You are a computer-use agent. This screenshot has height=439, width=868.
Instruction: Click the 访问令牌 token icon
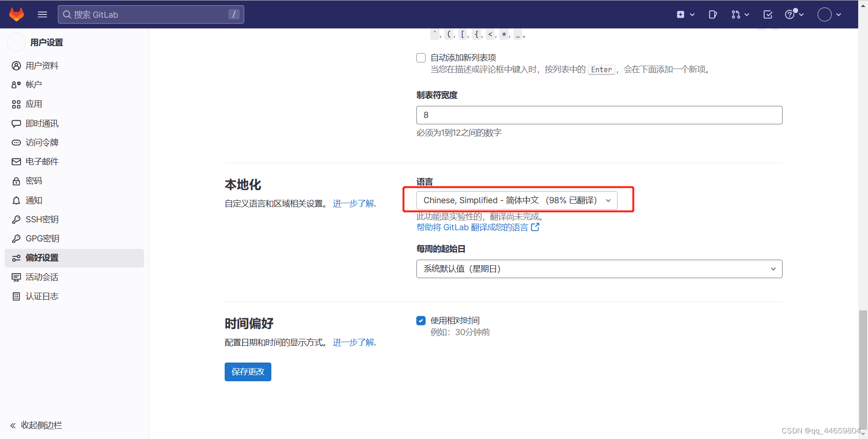tap(16, 143)
